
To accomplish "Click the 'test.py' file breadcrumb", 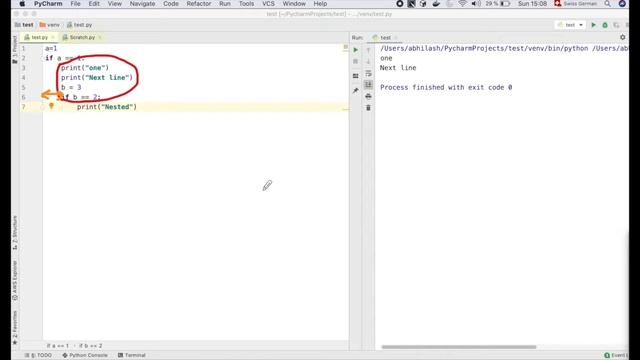I will tap(80, 25).
